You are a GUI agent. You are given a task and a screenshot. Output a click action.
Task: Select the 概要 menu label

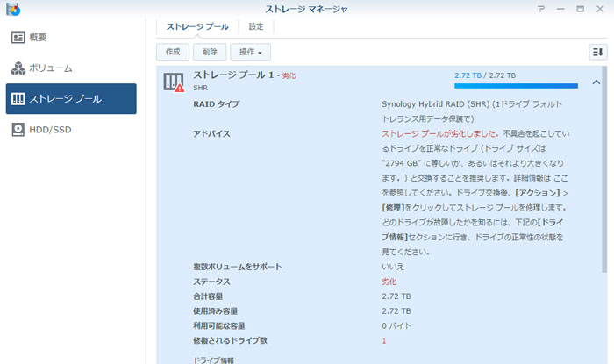[38, 37]
